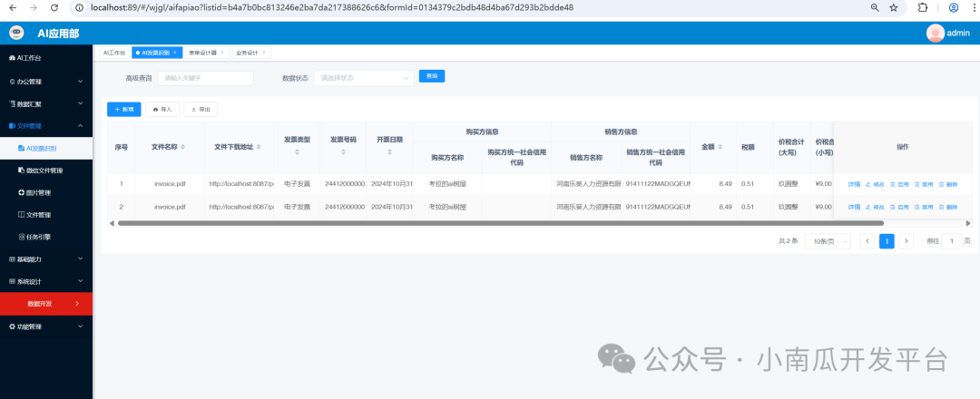Open 详情 for row 2
Screen dimensions: 980x399
854,207
